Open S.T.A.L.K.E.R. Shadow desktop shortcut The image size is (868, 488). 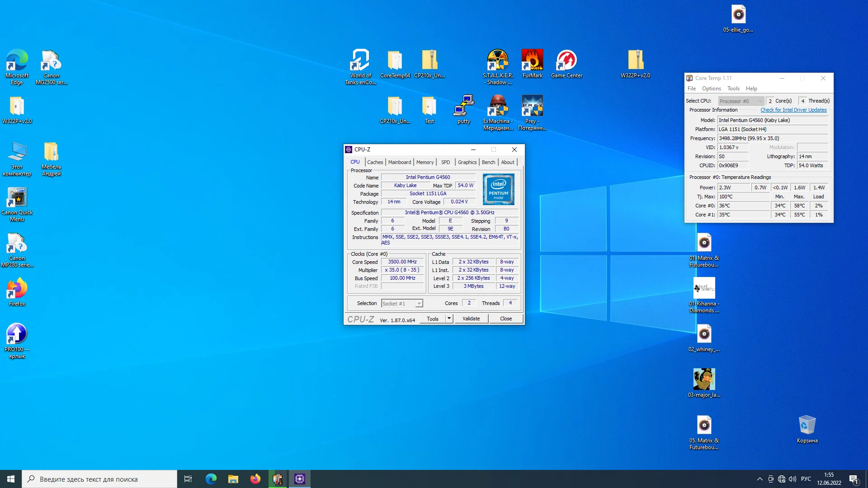click(497, 61)
